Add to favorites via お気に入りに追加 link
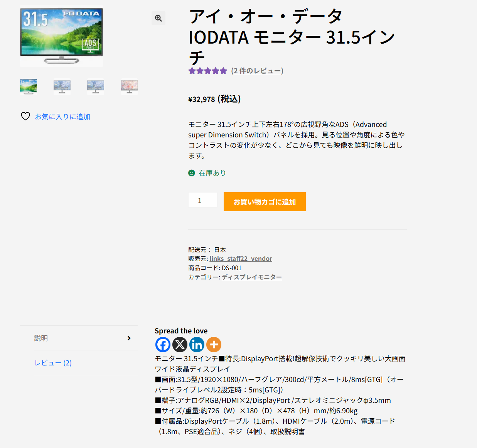The width and height of the screenshot is (477, 448). tap(62, 117)
